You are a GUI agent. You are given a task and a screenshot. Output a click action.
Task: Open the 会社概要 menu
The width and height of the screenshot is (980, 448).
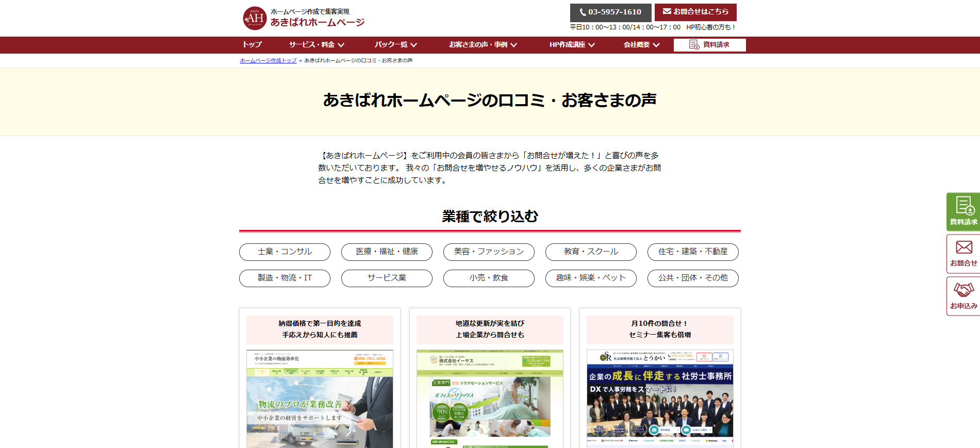click(x=641, y=45)
